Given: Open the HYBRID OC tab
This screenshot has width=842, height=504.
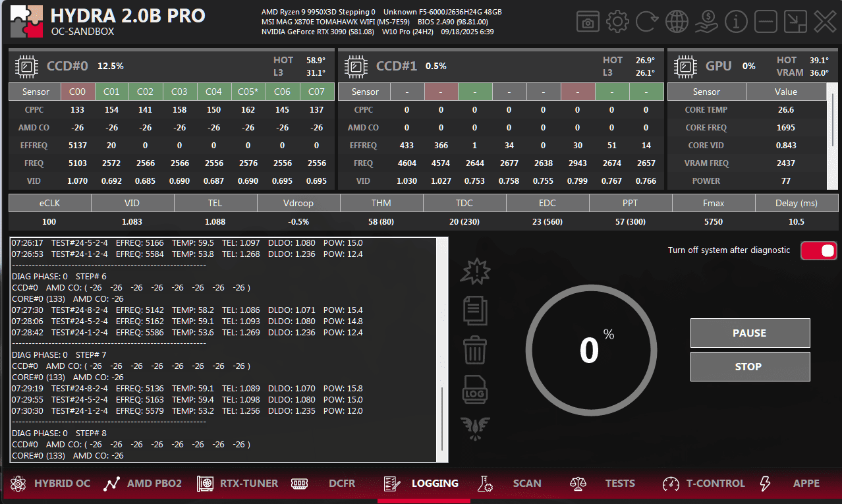Looking at the screenshot, I should click(62, 484).
